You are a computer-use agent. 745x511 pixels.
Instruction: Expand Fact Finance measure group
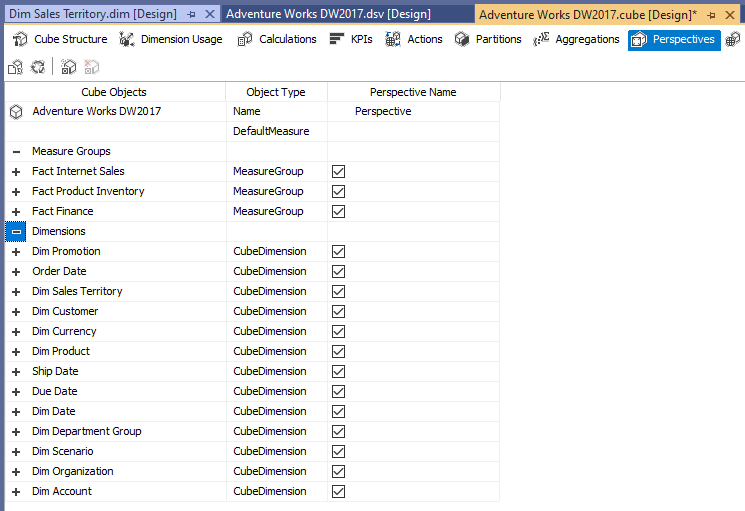[x=16, y=212]
